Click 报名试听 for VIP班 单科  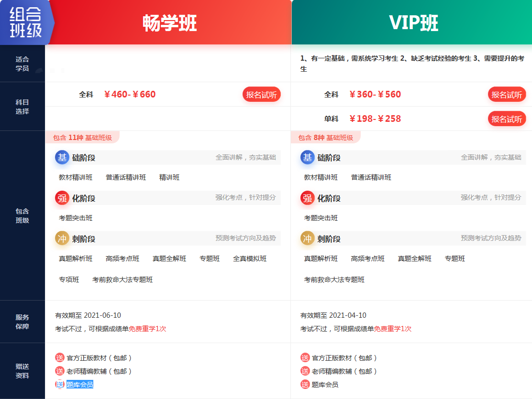pyautogui.click(x=507, y=119)
